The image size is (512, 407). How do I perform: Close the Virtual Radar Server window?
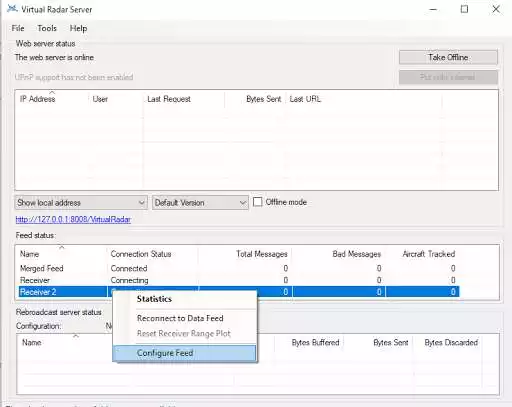pyautogui.click(x=496, y=9)
